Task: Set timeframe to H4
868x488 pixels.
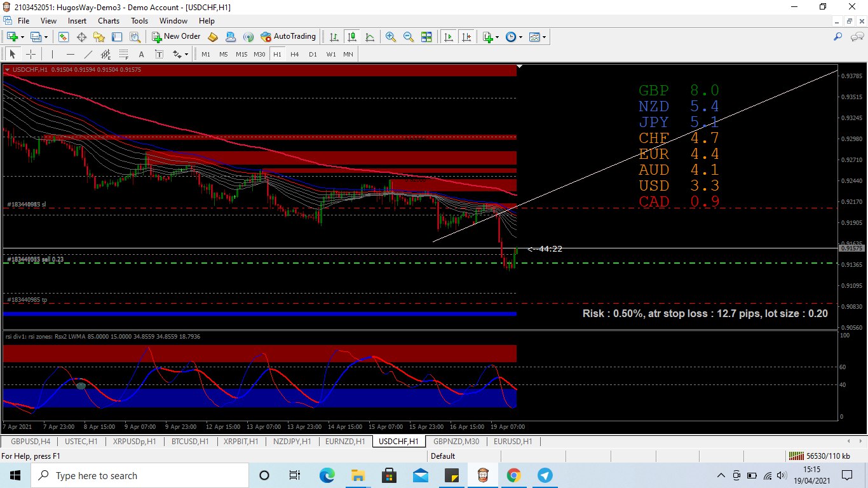Action: tap(295, 55)
